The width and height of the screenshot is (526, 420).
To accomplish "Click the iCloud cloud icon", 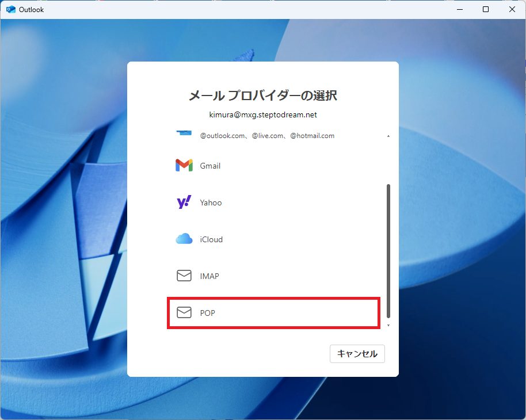I will pos(184,239).
